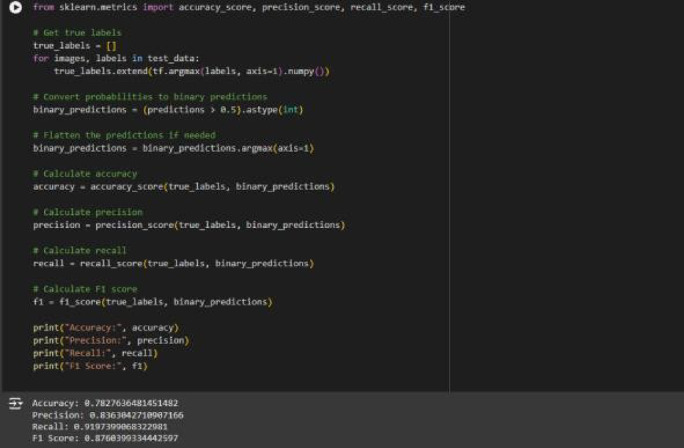Click the print Precision statement
This screenshot has height=448, width=684.
pos(111,340)
